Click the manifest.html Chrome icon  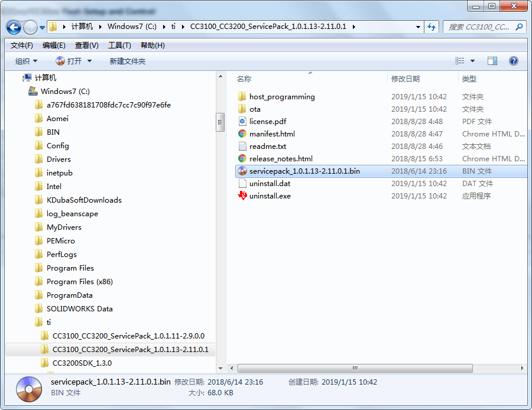242,134
